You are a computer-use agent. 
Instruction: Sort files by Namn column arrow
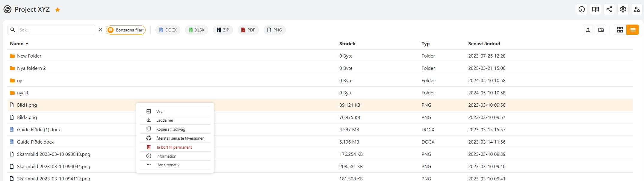(27, 43)
